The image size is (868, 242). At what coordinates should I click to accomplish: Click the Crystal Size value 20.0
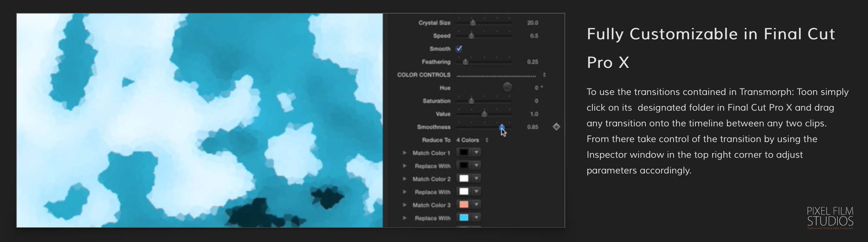click(532, 23)
